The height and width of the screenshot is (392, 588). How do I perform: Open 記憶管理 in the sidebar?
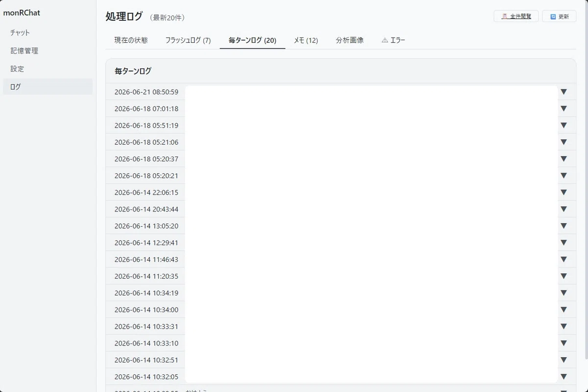tap(48, 51)
